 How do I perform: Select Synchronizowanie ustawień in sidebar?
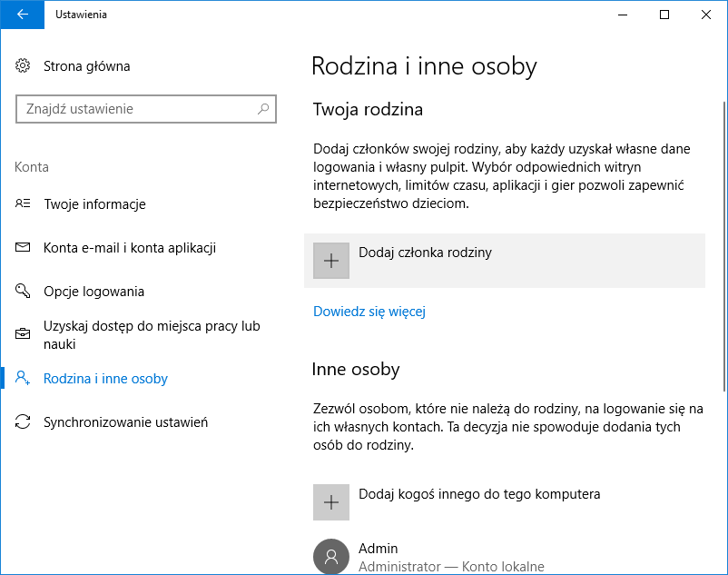(x=126, y=422)
